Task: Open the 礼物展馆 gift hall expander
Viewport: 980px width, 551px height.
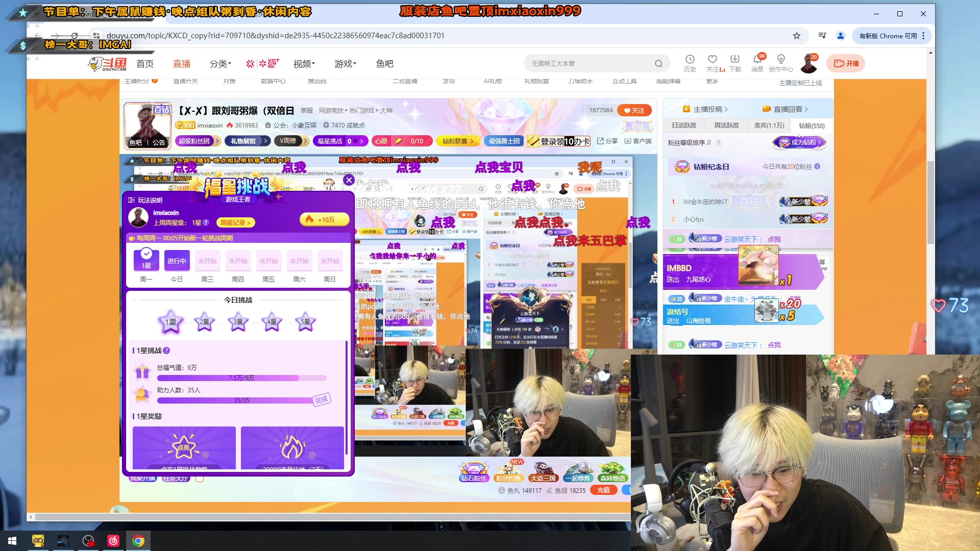Action: 247,141
